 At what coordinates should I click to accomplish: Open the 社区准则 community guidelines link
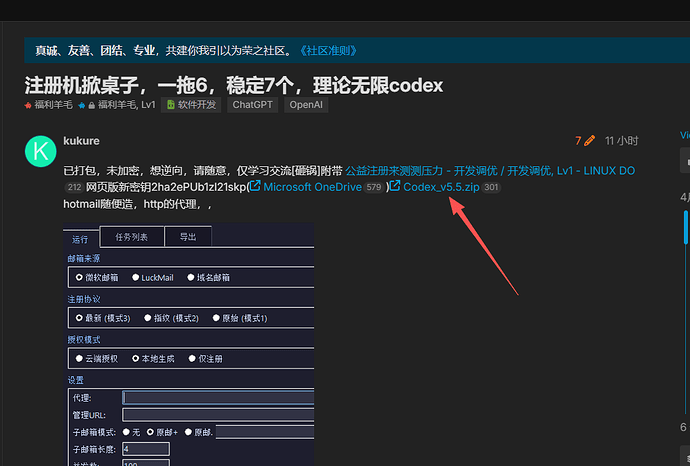tap(328, 51)
